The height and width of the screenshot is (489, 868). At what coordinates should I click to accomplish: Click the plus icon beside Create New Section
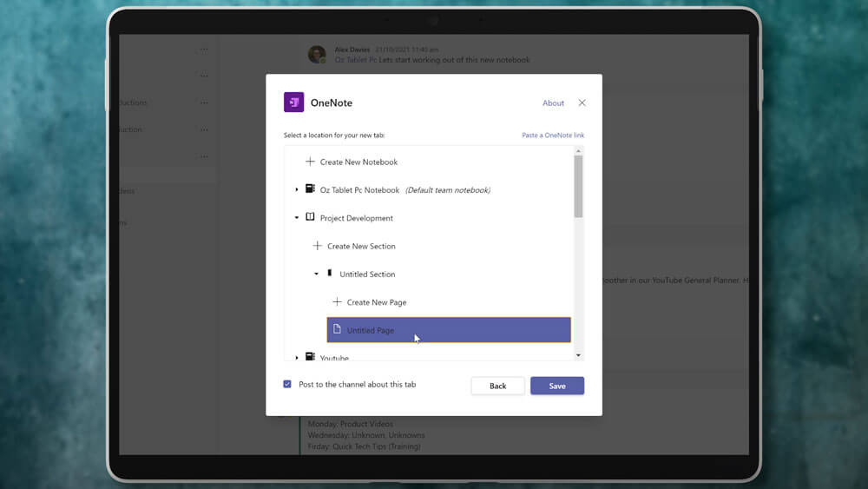pyautogui.click(x=317, y=246)
